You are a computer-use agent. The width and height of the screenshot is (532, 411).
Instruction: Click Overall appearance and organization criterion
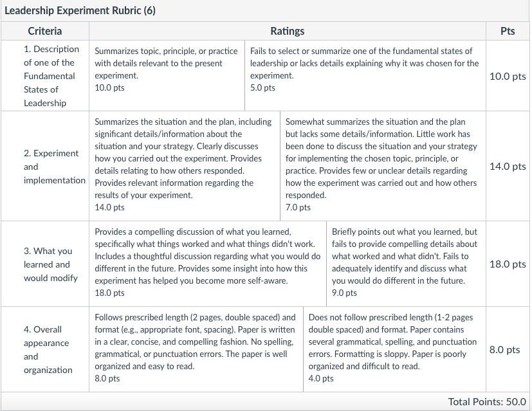[x=48, y=350]
